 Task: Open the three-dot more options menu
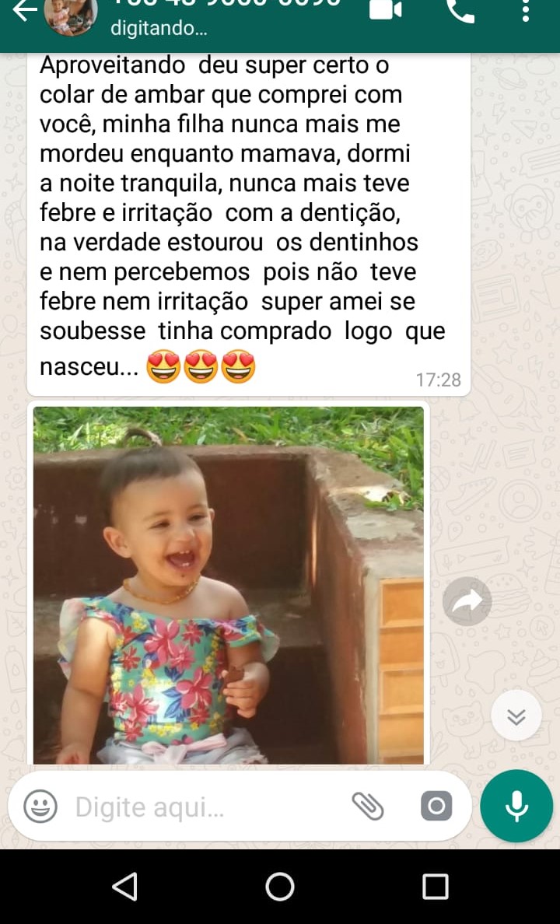tap(526, 10)
